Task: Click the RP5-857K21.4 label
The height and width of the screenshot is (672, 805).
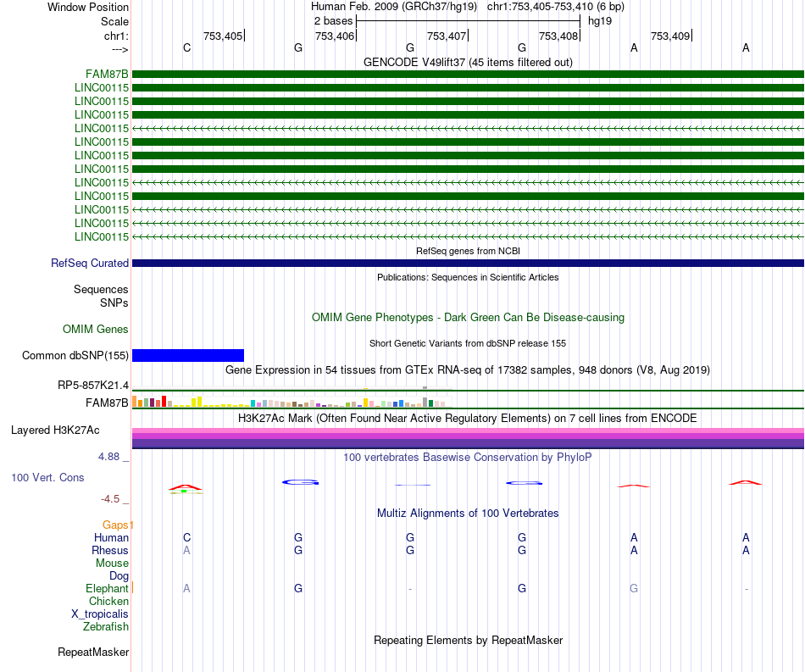Action: click(x=93, y=385)
